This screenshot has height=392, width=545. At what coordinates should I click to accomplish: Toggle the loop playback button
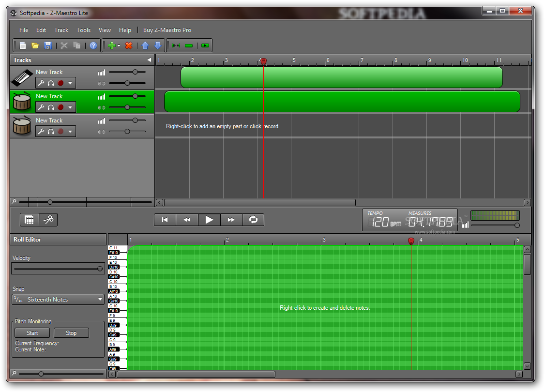coord(253,220)
